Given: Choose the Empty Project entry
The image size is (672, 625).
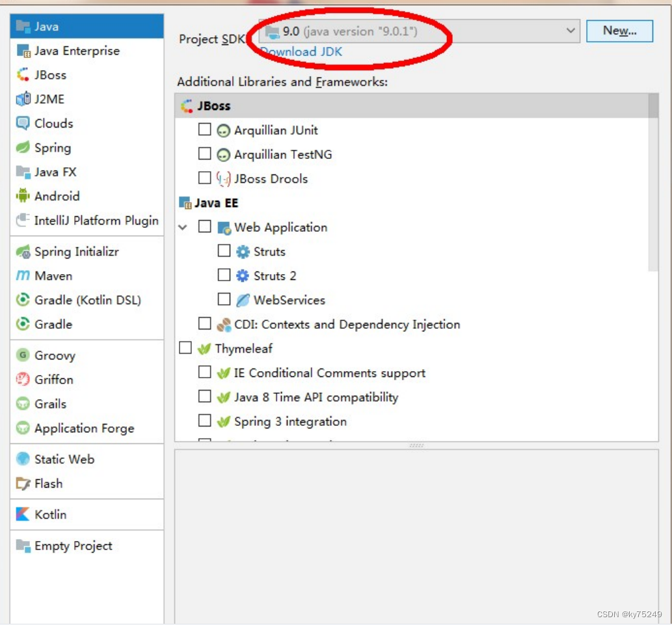Looking at the screenshot, I should [87, 545].
